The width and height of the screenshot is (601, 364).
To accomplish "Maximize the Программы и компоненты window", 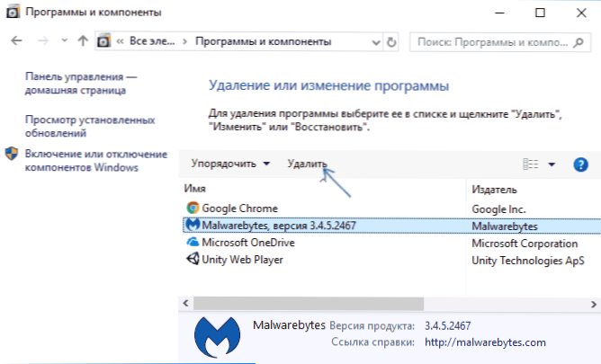I will coord(540,13).
